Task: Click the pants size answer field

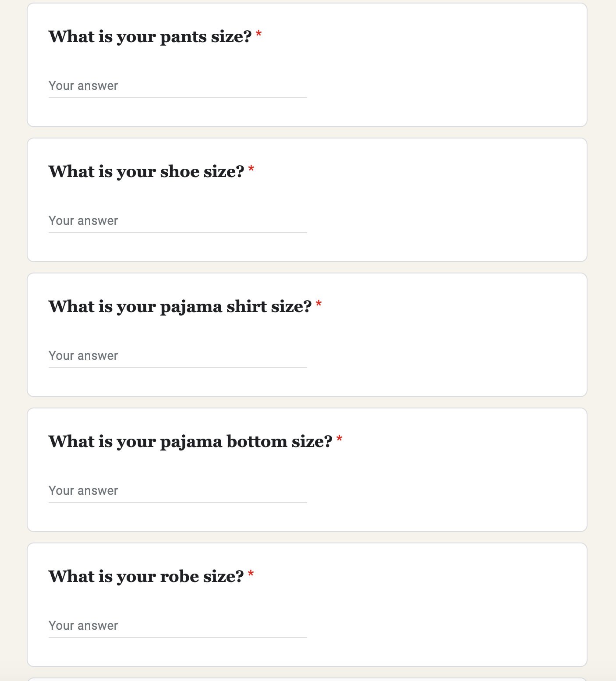Action: click(x=177, y=86)
